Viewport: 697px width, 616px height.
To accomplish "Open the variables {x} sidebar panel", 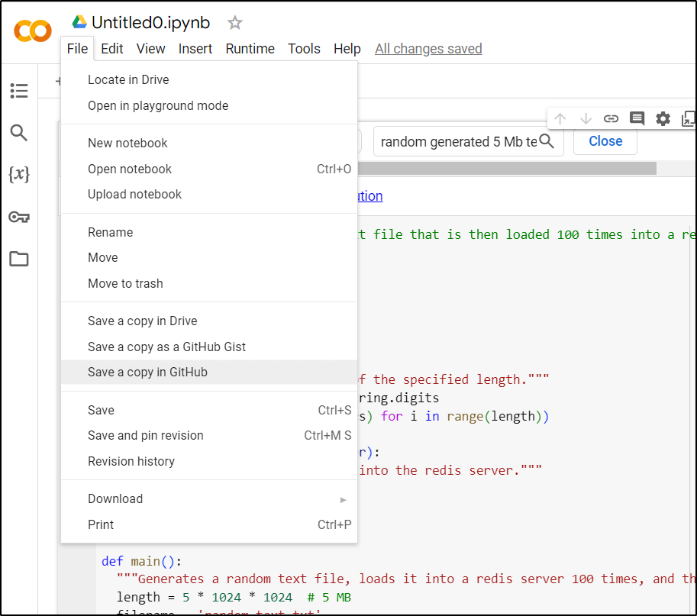I will (19, 174).
